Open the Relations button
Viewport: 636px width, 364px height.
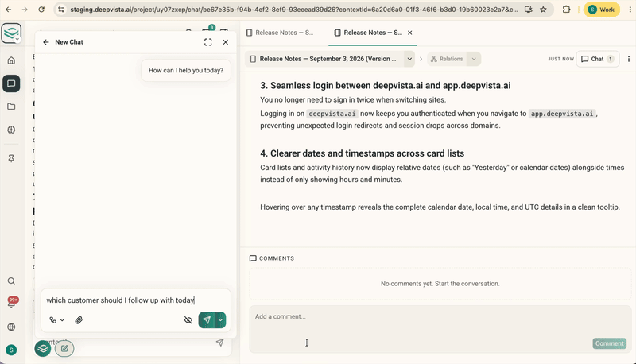pyautogui.click(x=447, y=59)
